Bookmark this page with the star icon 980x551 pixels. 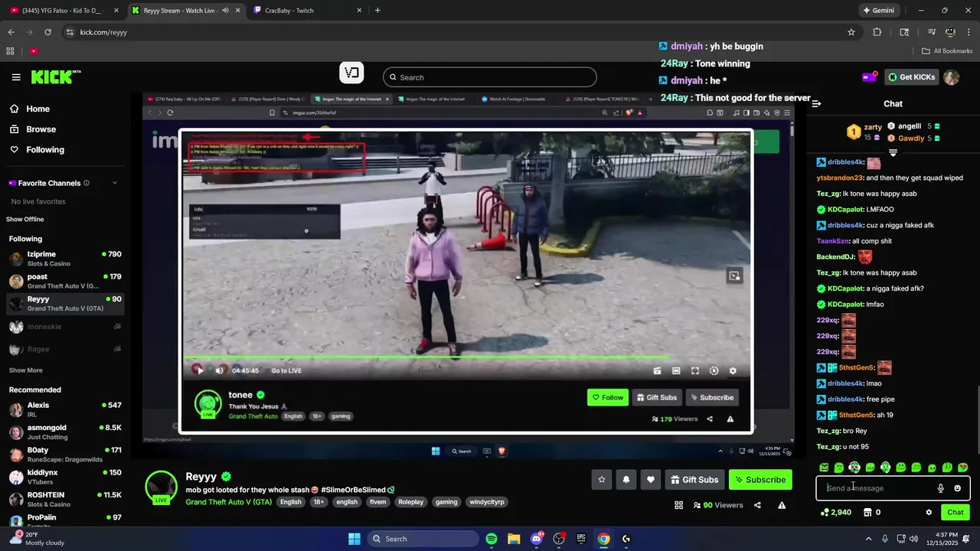pyautogui.click(x=851, y=32)
